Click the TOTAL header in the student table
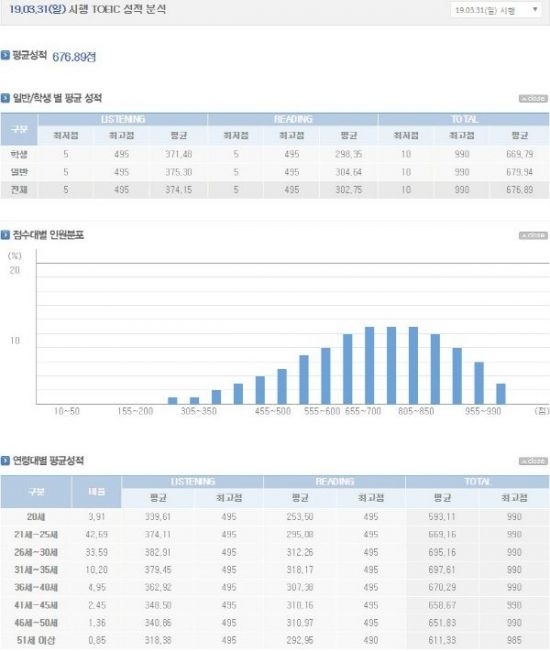Image resolution: width=550 pixels, height=651 pixels. pos(464,119)
